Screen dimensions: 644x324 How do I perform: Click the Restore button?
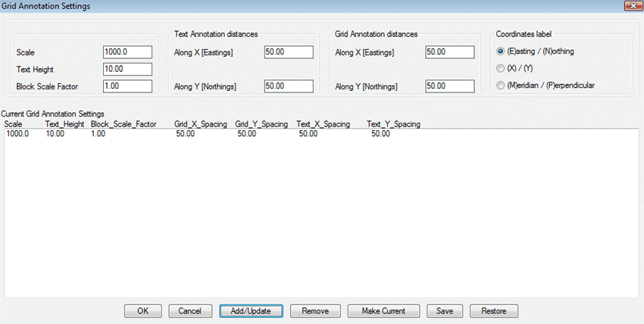click(494, 310)
